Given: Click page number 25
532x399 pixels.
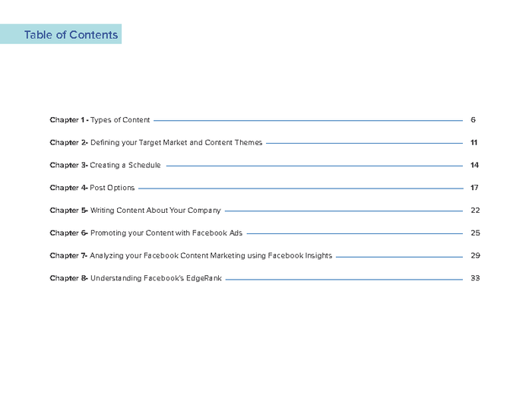Looking at the screenshot, I should pos(475,233).
